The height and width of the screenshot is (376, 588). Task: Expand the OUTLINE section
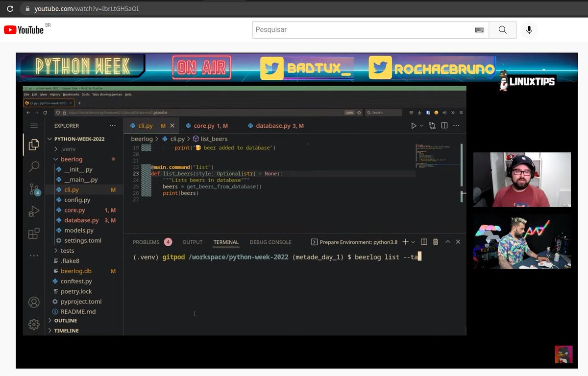pos(66,320)
